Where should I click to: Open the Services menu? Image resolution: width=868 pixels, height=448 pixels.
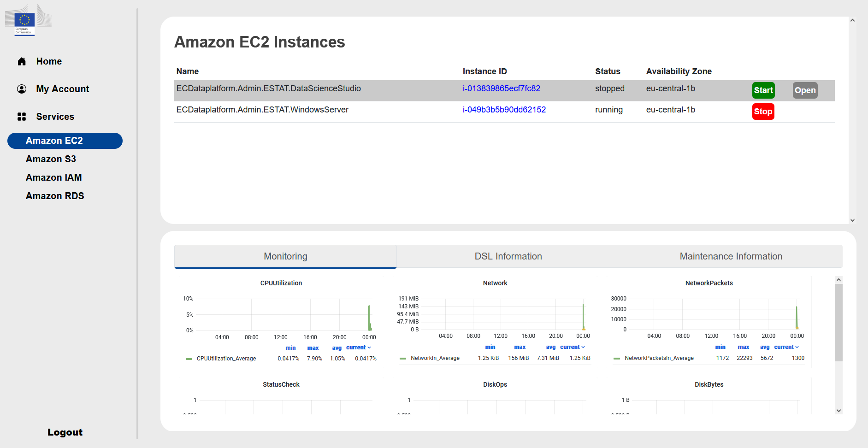click(55, 117)
